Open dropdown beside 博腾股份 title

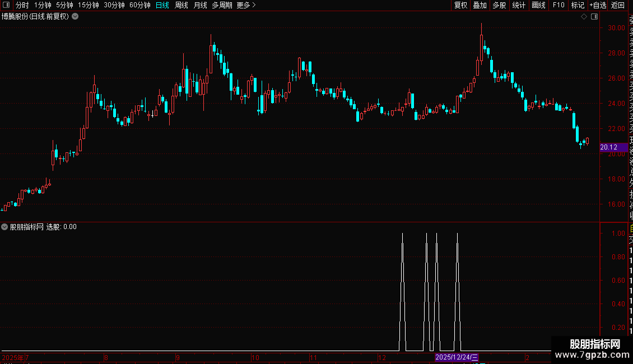75,17
